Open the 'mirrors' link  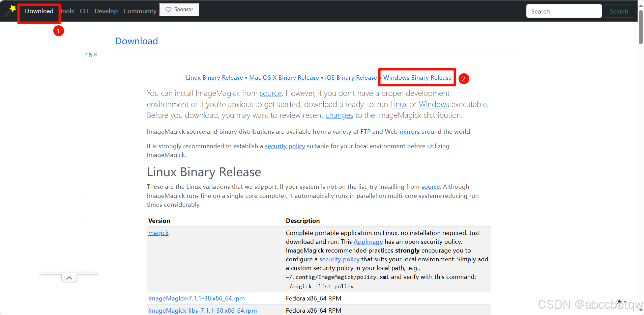click(x=409, y=132)
